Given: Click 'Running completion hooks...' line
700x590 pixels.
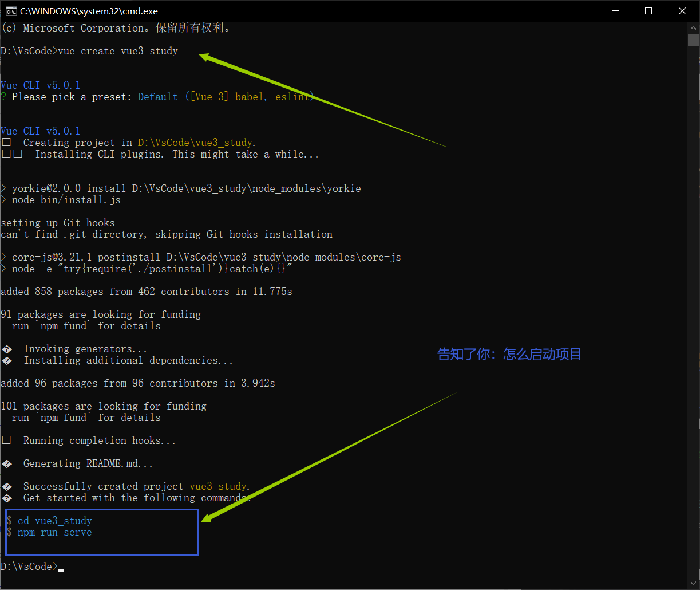Looking at the screenshot, I should (89, 440).
